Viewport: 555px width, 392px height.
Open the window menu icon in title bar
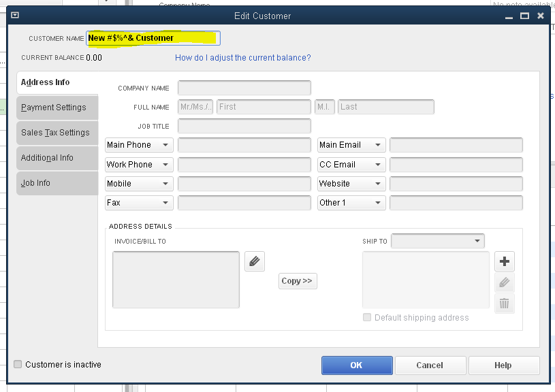click(15, 16)
